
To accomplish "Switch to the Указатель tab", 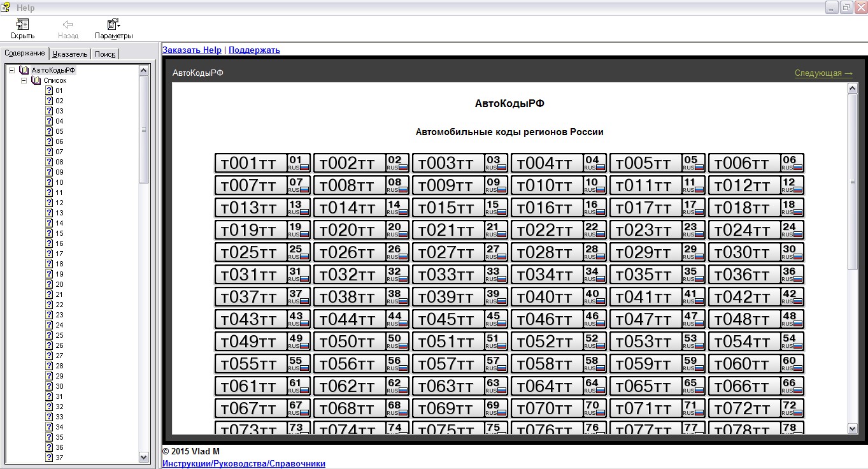I will (70, 54).
